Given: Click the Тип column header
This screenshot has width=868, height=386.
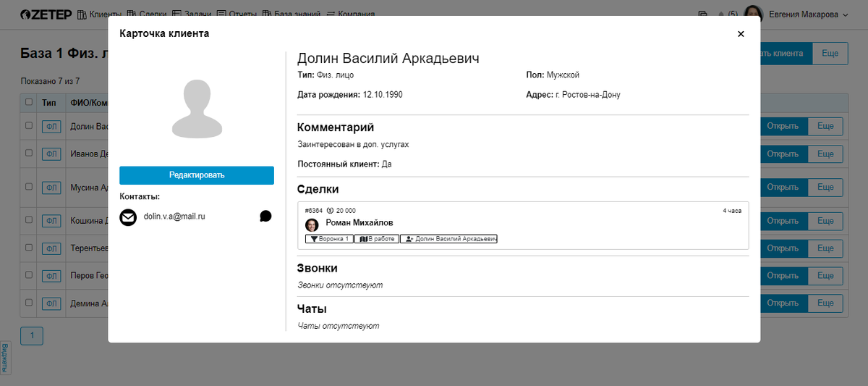Looking at the screenshot, I should tap(48, 103).
